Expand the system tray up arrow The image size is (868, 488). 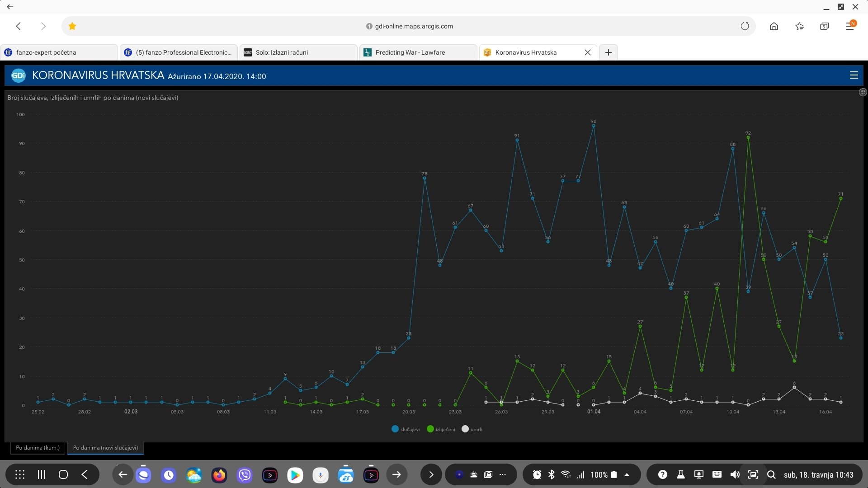click(x=627, y=474)
